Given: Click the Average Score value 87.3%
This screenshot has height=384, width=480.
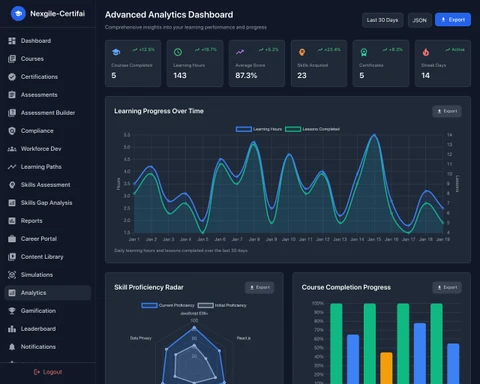Looking at the screenshot, I should tap(246, 76).
